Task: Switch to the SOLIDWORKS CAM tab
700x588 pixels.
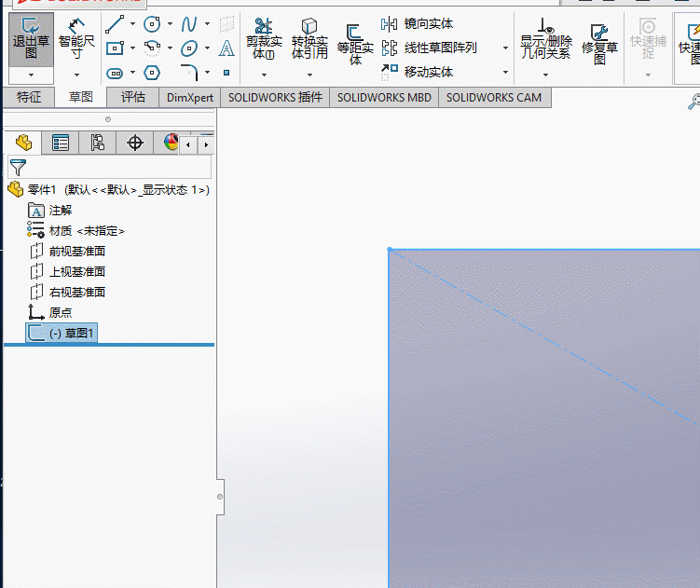Action: [x=494, y=97]
